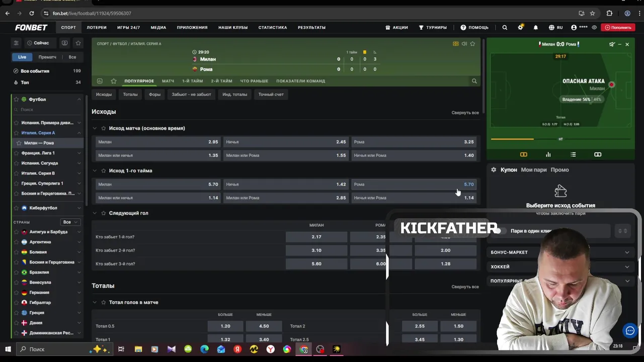Open the live chat support bubble
The height and width of the screenshot is (362, 644).
pyautogui.click(x=630, y=330)
